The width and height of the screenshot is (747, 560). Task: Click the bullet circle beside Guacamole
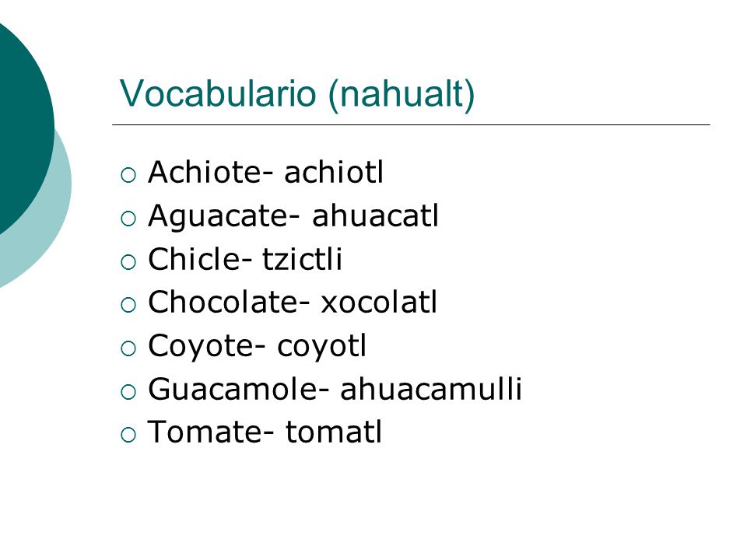click(128, 392)
